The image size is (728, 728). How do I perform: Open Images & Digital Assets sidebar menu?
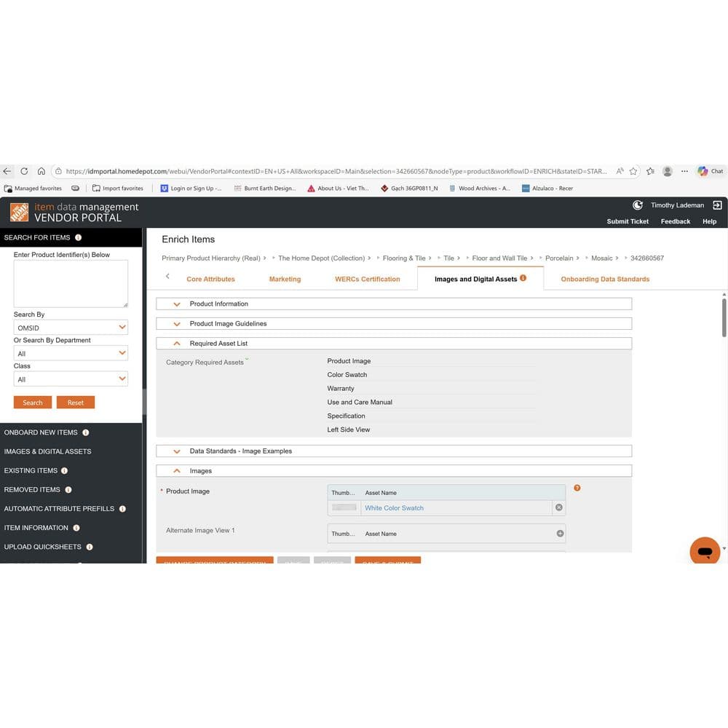click(x=48, y=451)
